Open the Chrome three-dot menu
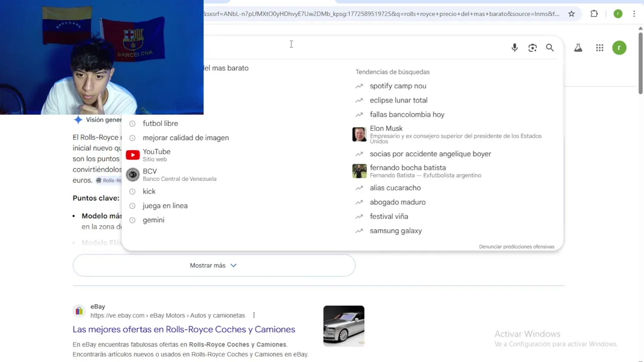The image size is (644, 362). pos(634,14)
